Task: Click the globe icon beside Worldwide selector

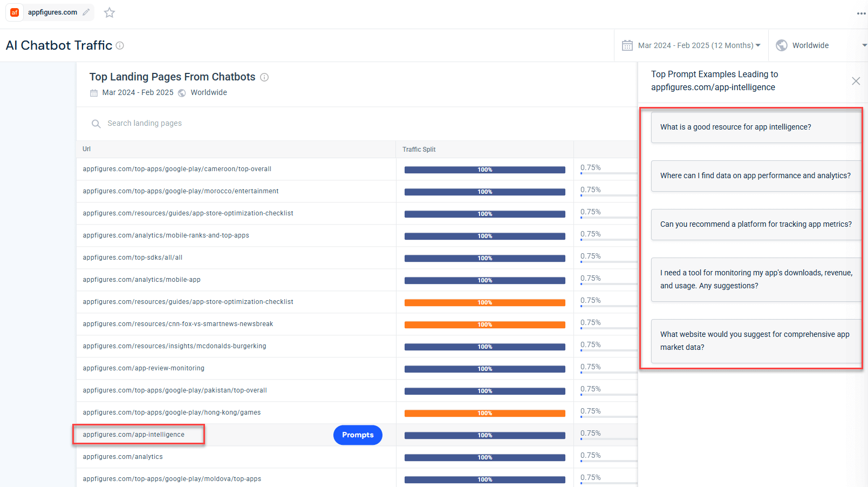Action: (781, 45)
